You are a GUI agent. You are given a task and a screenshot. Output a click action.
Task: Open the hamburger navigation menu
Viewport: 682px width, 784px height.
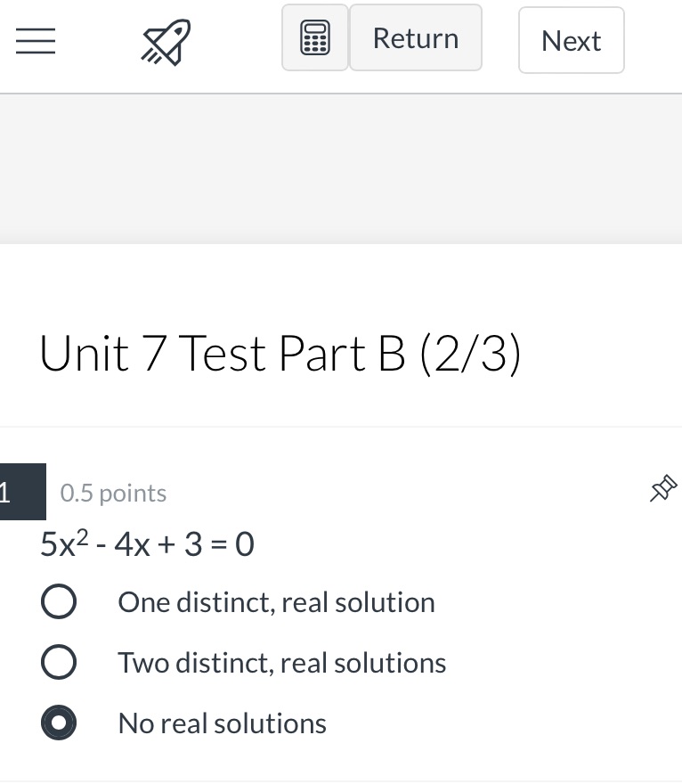[36, 41]
